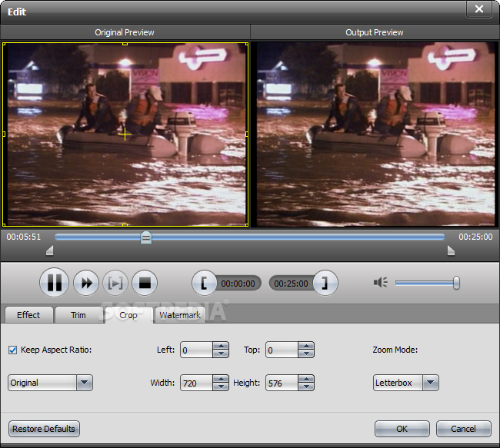500x448 pixels.
Task: Click the start time 00:00:00 field
Action: pyautogui.click(x=238, y=284)
